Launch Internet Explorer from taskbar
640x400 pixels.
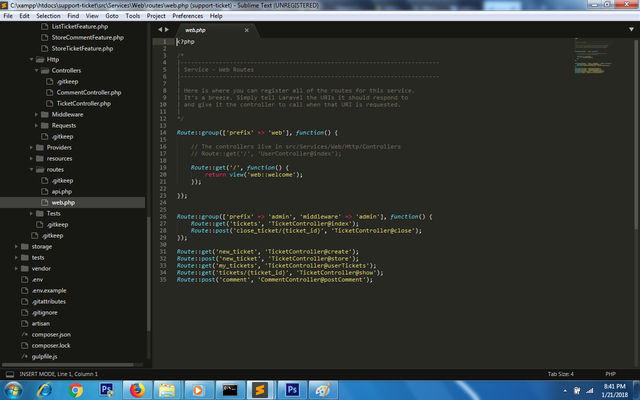[44, 390]
